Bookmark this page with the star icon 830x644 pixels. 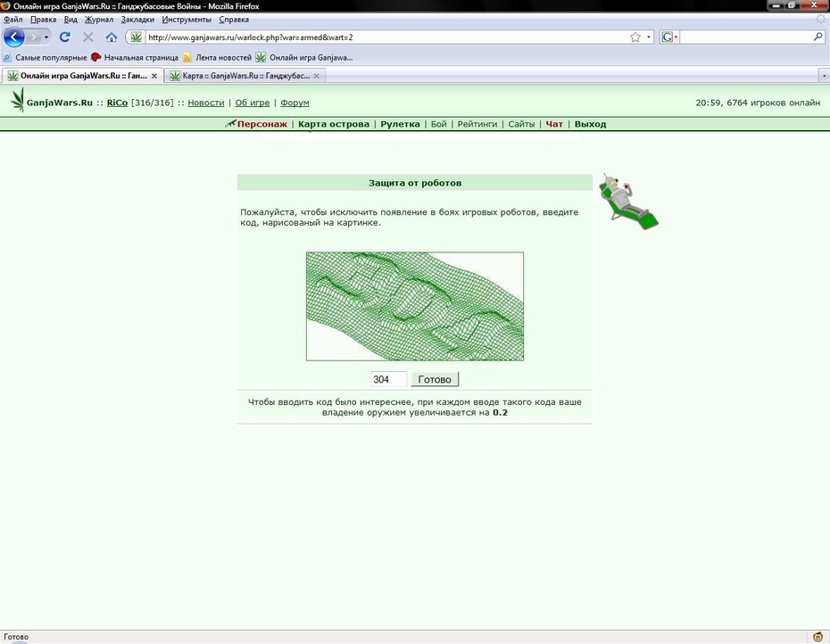point(635,37)
